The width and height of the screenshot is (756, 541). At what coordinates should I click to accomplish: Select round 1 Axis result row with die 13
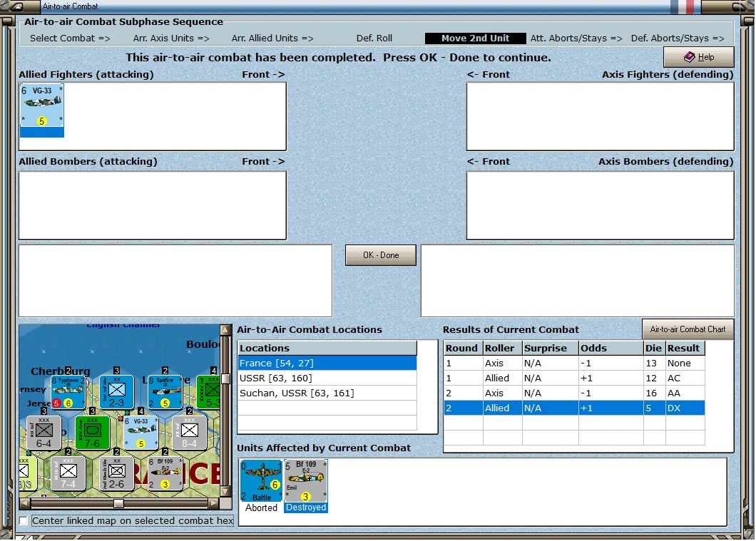tap(574, 364)
